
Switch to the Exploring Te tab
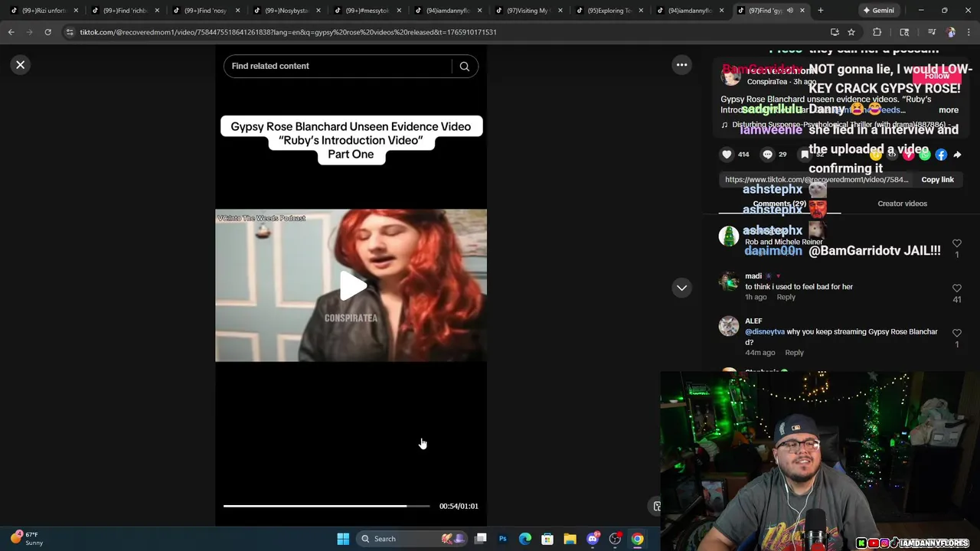(x=609, y=11)
